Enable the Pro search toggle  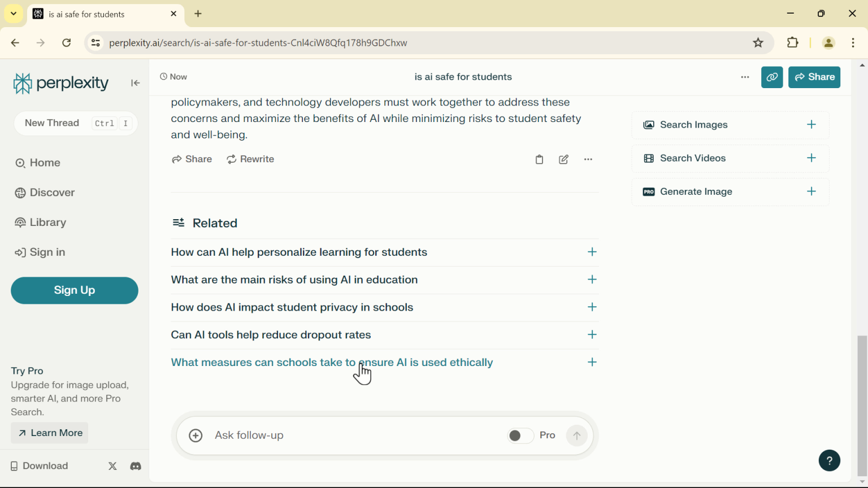(x=520, y=435)
